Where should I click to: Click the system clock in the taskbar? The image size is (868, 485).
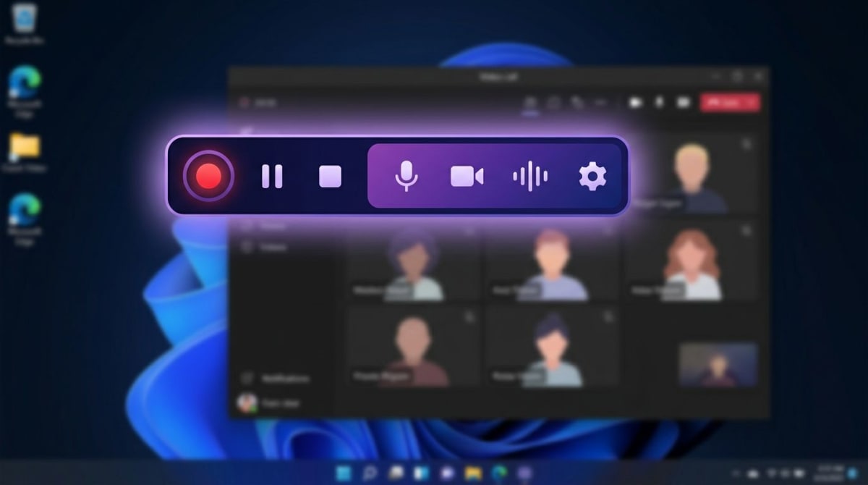827,472
